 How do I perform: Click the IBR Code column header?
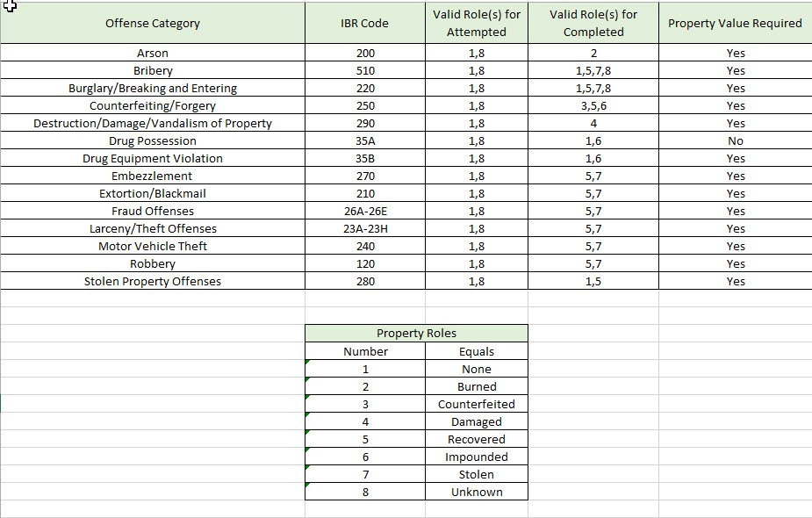[x=364, y=24]
